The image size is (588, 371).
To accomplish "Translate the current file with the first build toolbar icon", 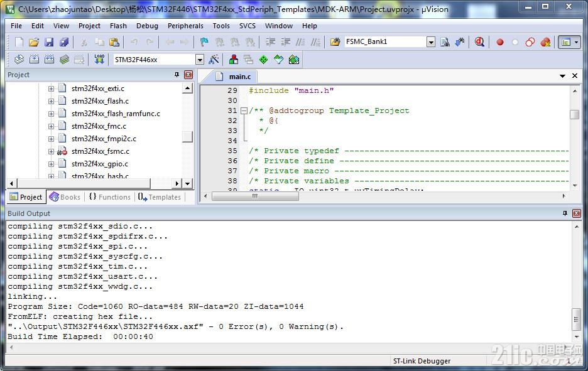I will [x=19, y=59].
